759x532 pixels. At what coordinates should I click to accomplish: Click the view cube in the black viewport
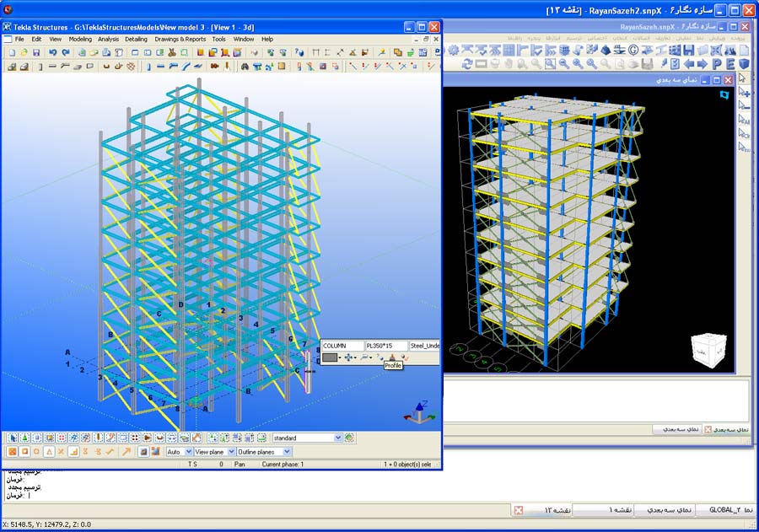[x=707, y=349]
